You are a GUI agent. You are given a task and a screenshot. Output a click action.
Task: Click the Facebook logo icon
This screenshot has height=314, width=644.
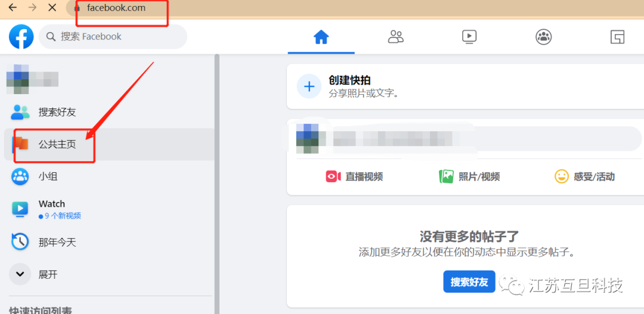coord(21,37)
